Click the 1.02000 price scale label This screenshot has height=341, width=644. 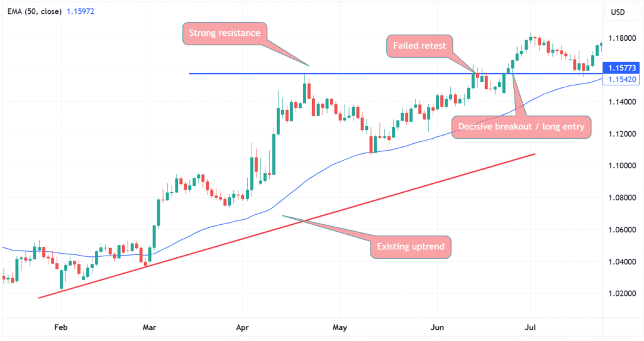[x=622, y=293]
